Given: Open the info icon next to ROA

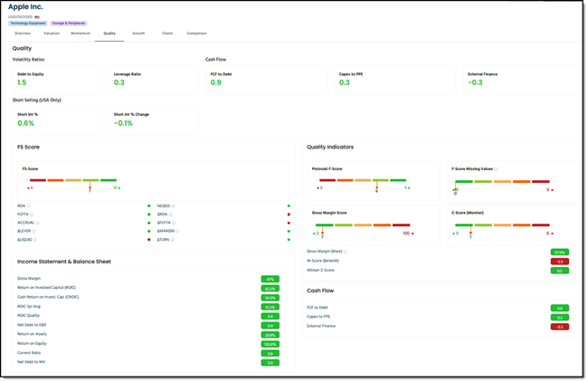Looking at the screenshot, I should tap(29, 206).
